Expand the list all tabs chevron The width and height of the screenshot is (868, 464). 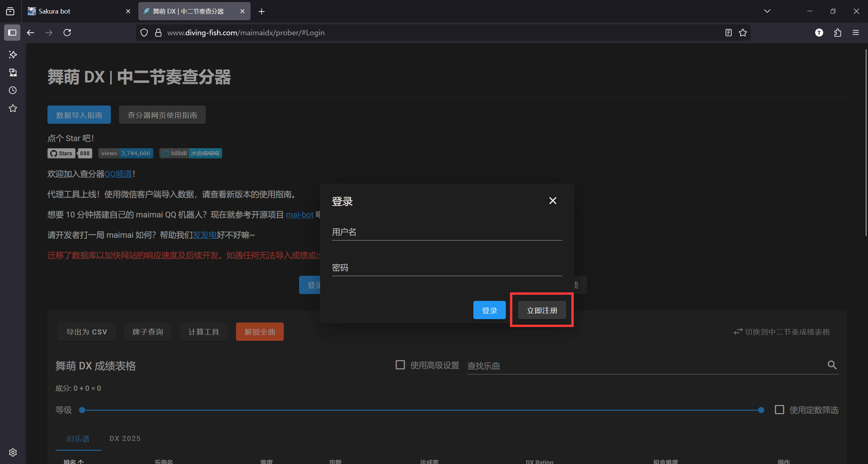767,11
